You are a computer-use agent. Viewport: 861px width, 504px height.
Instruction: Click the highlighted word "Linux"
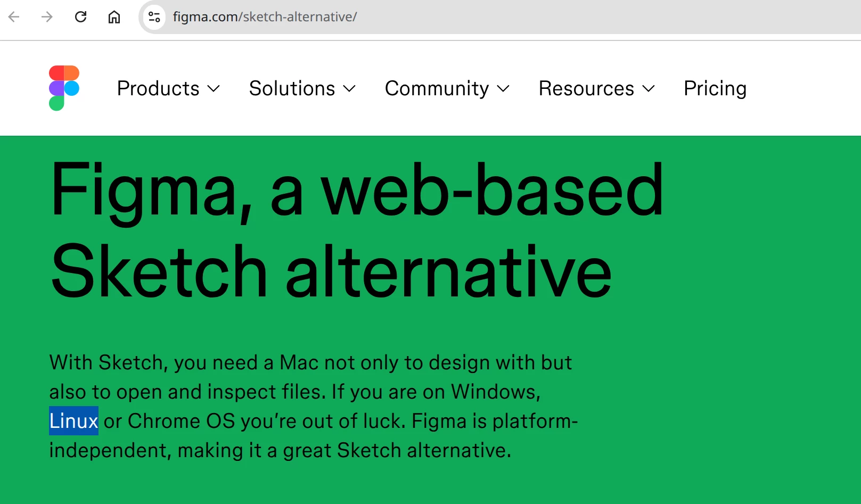click(x=73, y=421)
